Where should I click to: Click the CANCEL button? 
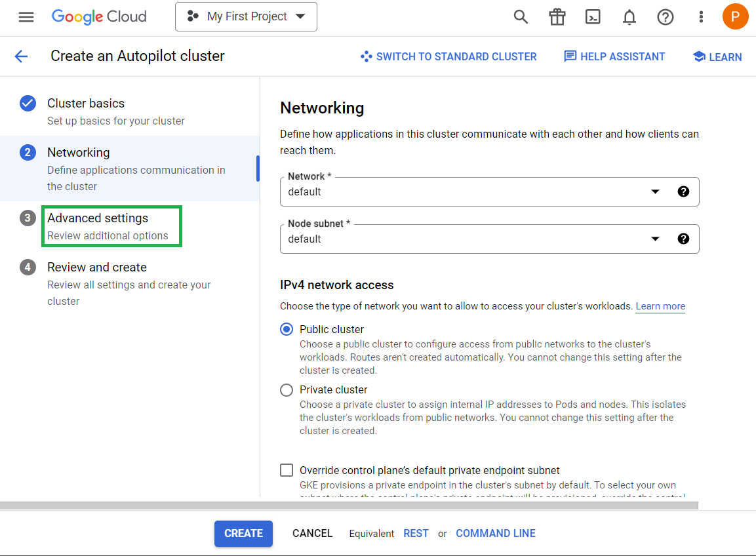[x=312, y=533]
